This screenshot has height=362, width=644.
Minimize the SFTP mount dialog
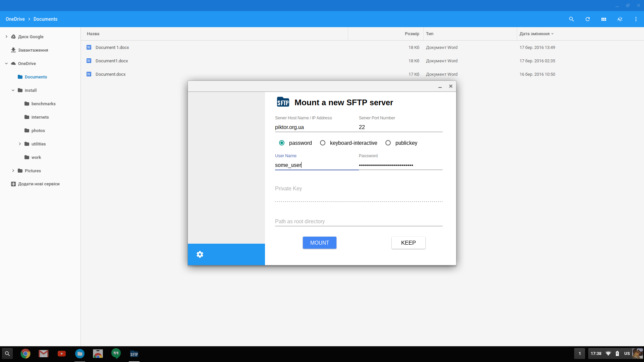(440, 86)
